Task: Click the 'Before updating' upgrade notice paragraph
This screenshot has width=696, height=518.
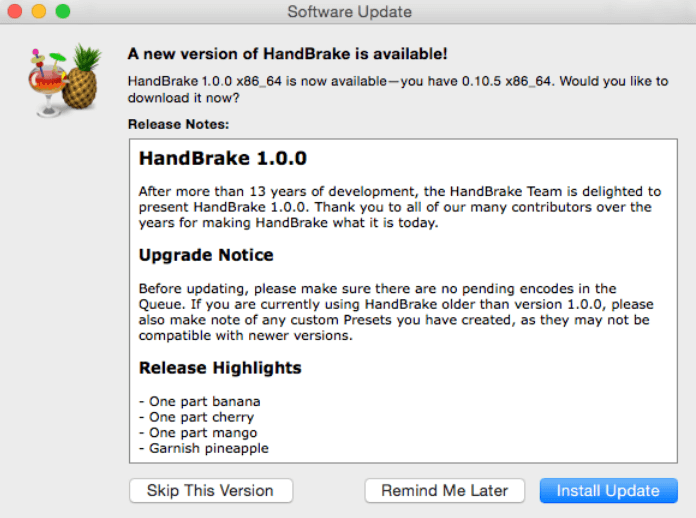Action: pyautogui.click(x=396, y=312)
